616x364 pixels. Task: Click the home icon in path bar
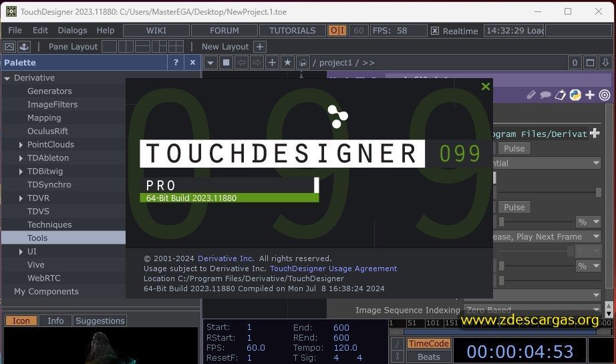click(x=303, y=63)
